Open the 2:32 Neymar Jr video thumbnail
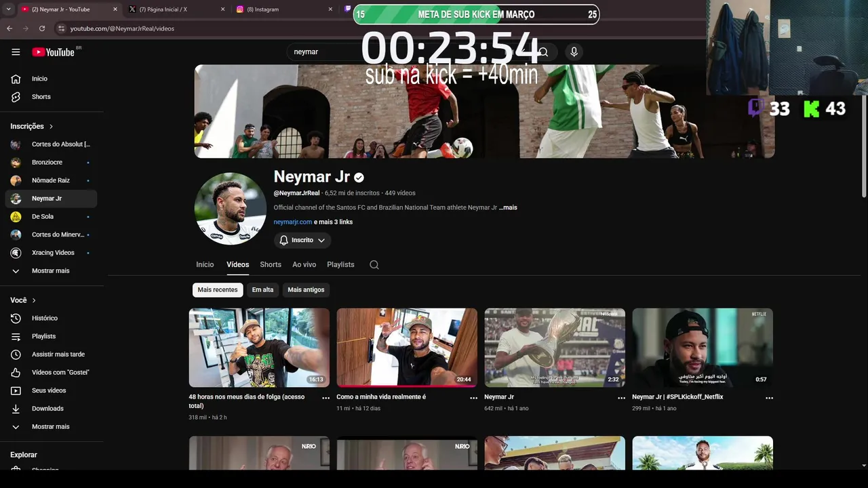The image size is (868, 488). coord(555,348)
